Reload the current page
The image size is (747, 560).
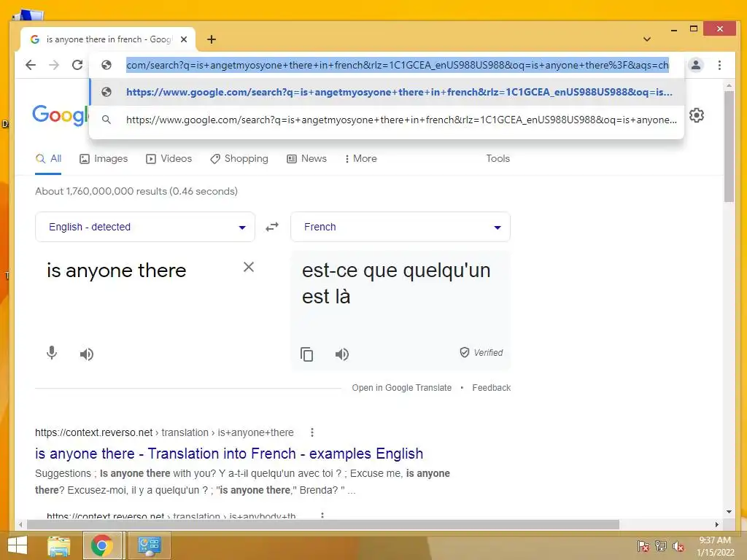coord(77,65)
